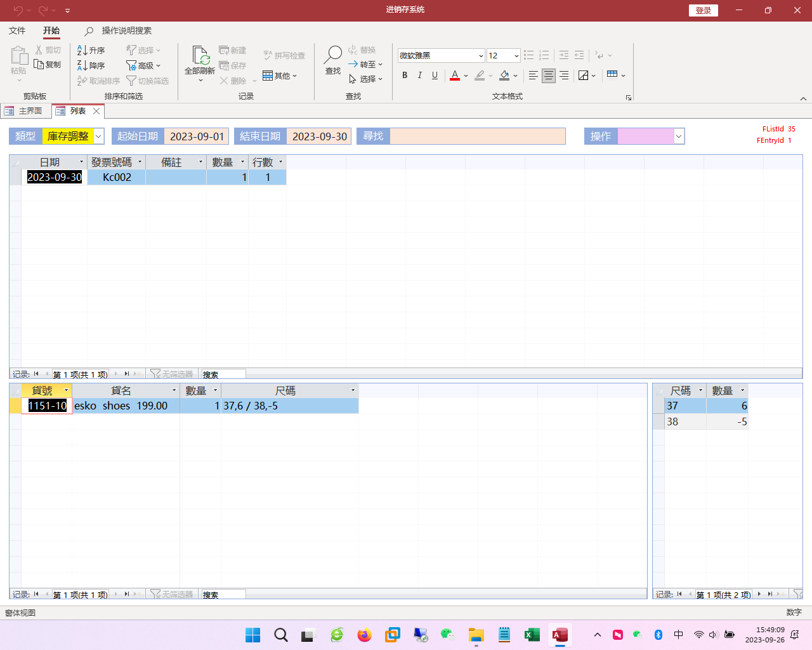Click the Excel icon in taskbar
Screen dimensions: 812x650
(532, 635)
